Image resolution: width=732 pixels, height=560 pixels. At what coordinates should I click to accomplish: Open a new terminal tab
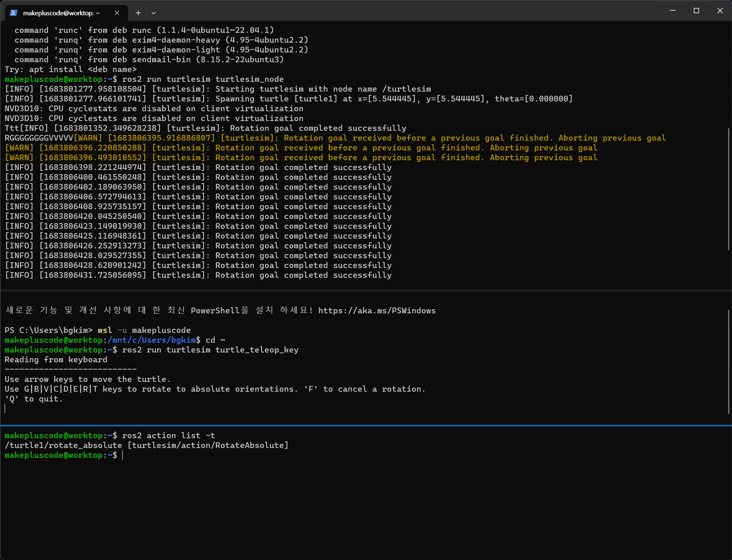(138, 13)
